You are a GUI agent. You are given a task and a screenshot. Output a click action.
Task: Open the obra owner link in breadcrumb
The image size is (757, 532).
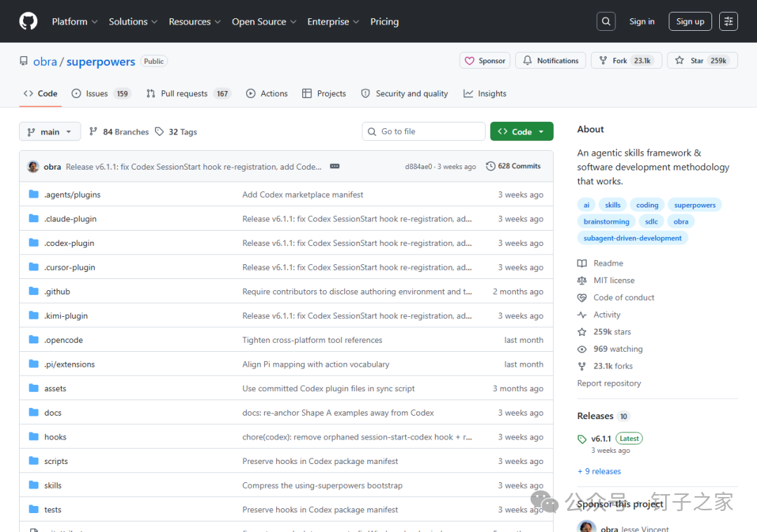click(x=45, y=62)
